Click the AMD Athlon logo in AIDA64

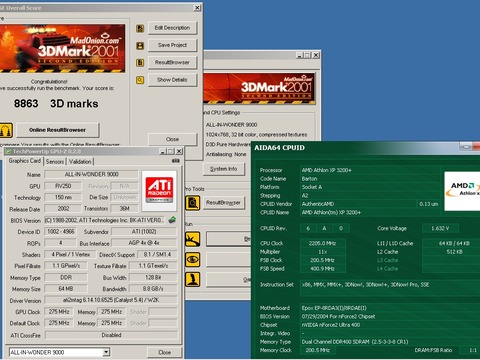462,191
